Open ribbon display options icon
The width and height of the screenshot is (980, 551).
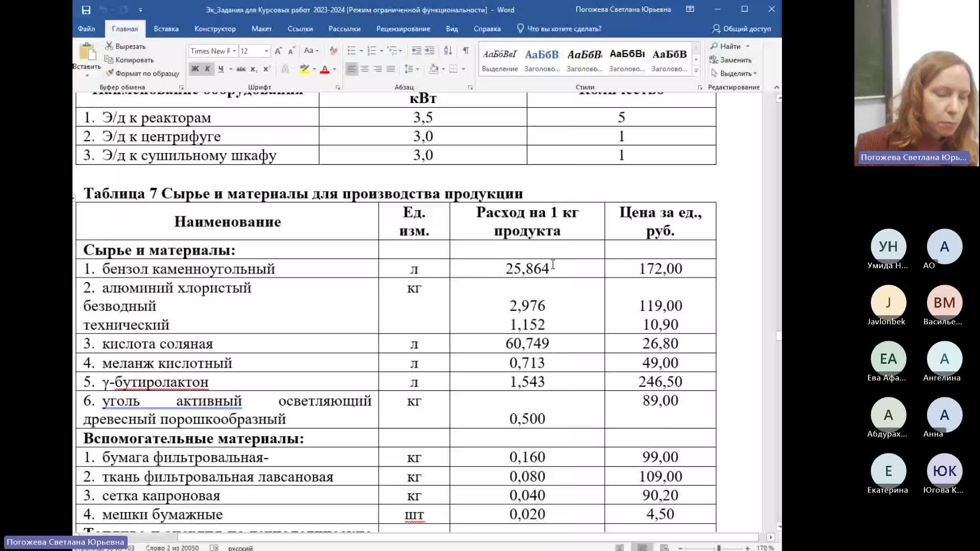pos(690,9)
